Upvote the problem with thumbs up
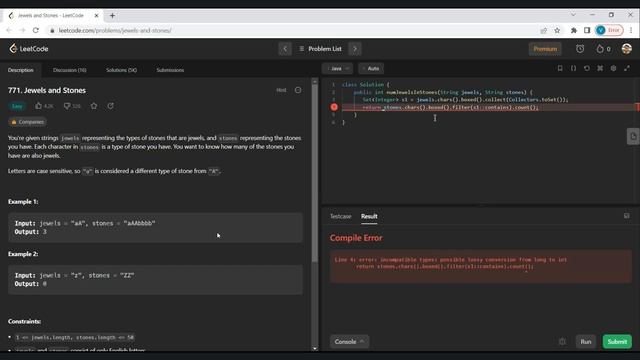Screen dimensions: 640x360 44,106
